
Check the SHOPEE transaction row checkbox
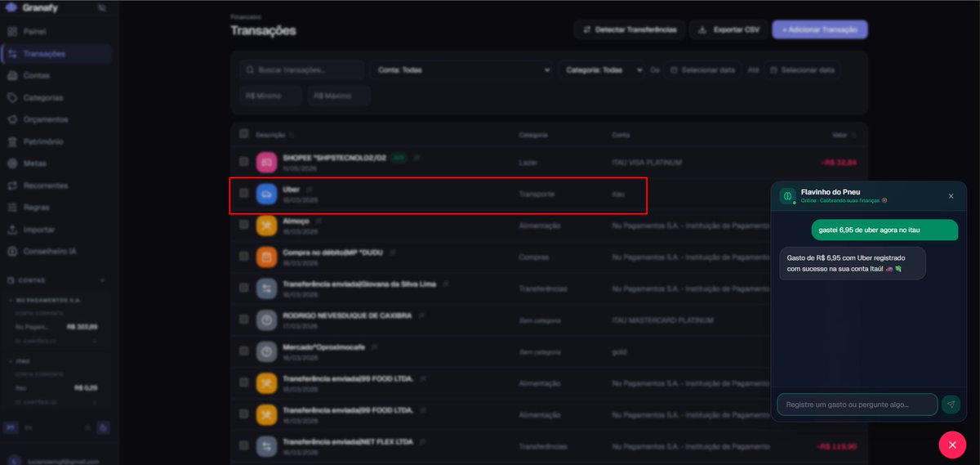point(244,162)
